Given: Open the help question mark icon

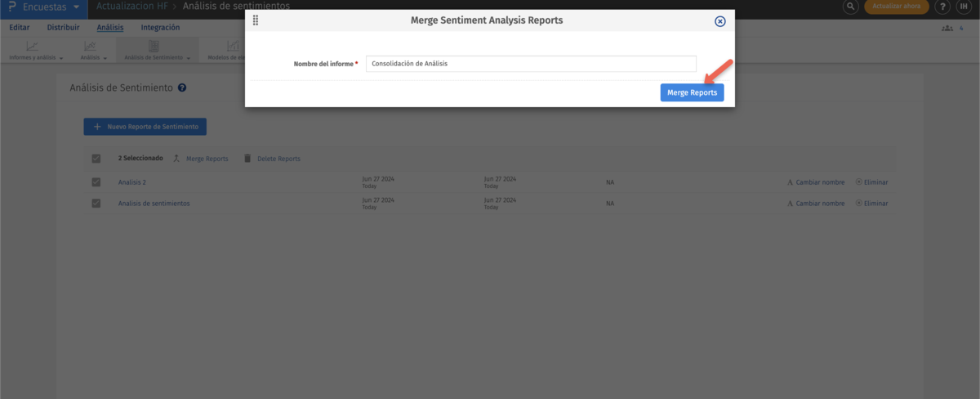Looking at the screenshot, I should click(x=944, y=7).
